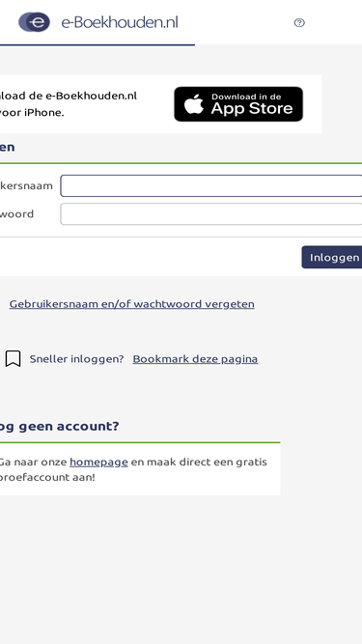Viewport: 362px width, 644px height.
Task: Tap the Download in de App Store badge
Action: (238, 104)
